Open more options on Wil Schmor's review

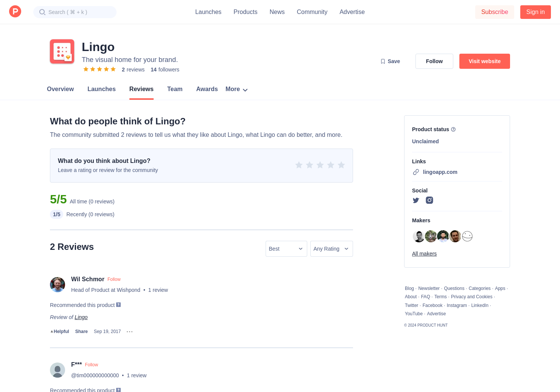pyautogui.click(x=129, y=332)
